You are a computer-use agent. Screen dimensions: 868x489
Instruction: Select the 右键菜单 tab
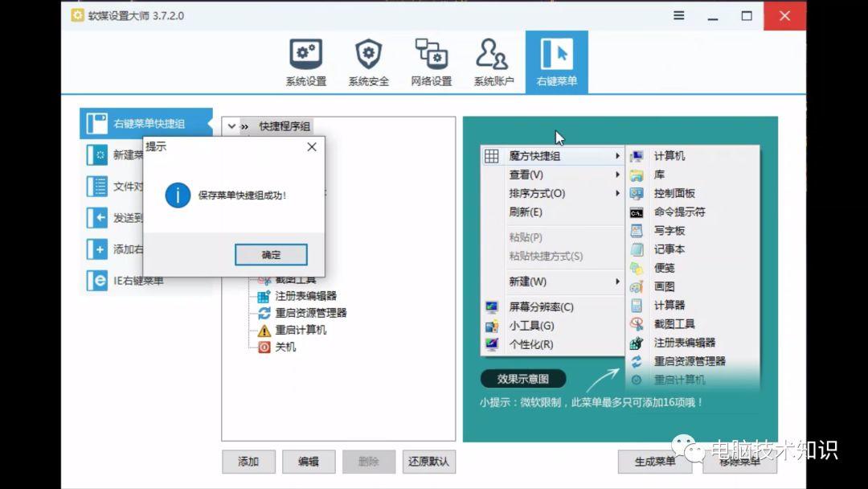click(x=557, y=62)
